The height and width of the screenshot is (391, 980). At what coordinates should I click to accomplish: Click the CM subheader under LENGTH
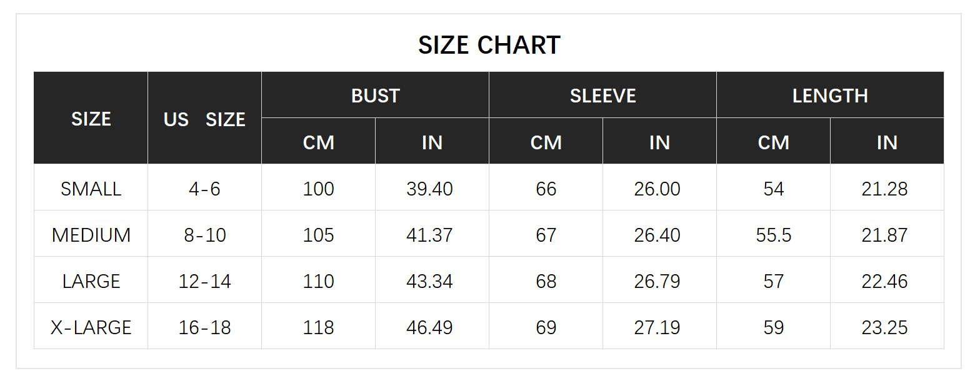(x=773, y=142)
